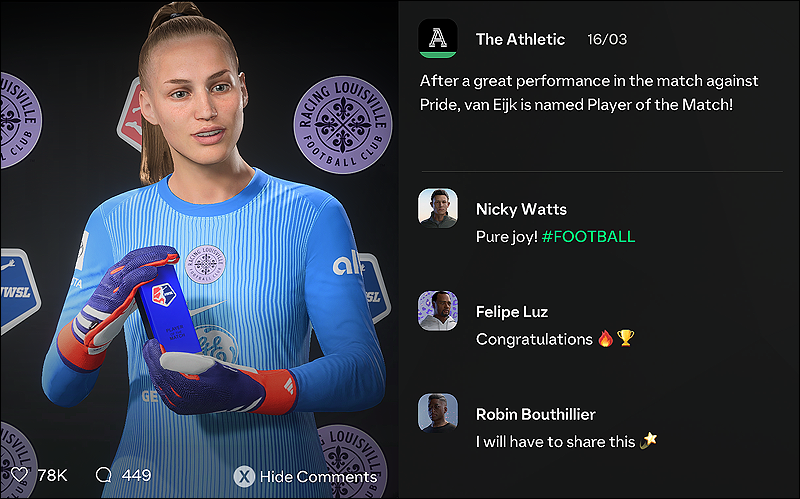Viewport: 800px width, 499px height.
Task: Click the Nicky Watts username
Action: tap(521, 209)
